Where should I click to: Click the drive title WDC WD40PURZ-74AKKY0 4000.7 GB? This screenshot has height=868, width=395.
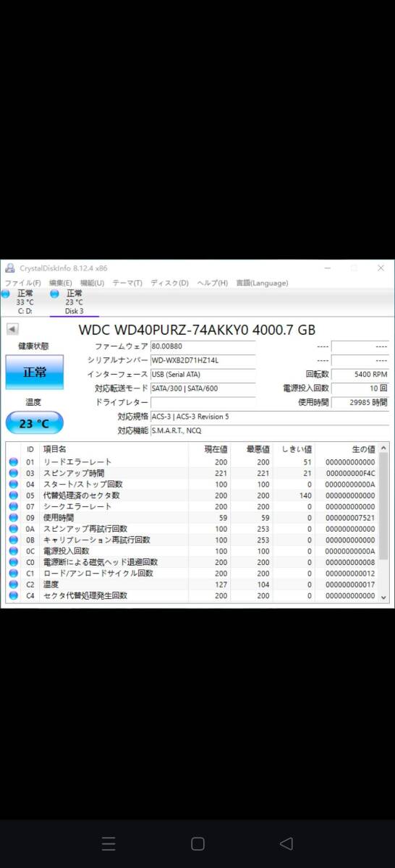[x=197, y=329]
